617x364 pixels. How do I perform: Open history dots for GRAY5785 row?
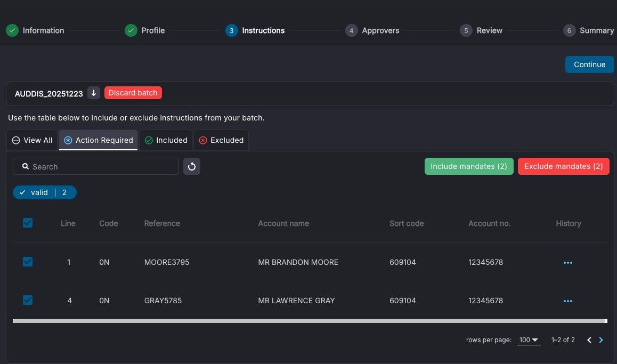(568, 301)
